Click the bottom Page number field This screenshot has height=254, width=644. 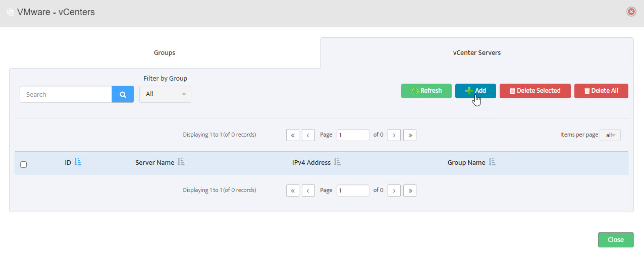click(x=353, y=190)
